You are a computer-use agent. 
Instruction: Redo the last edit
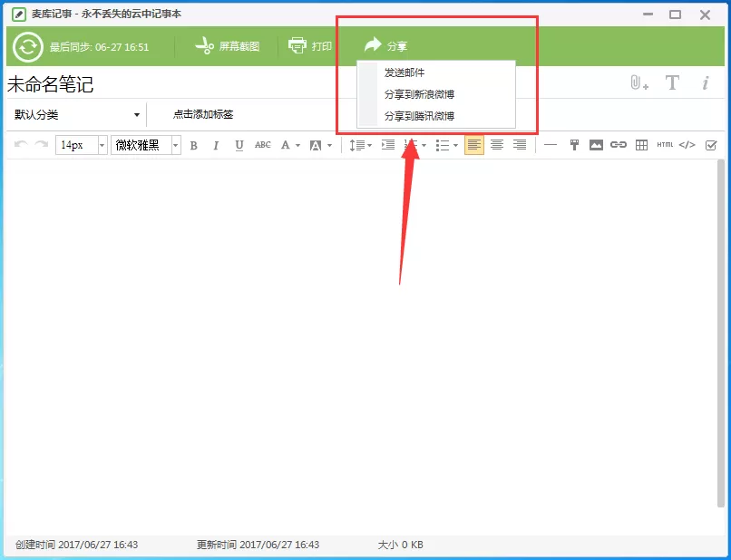pos(42,144)
